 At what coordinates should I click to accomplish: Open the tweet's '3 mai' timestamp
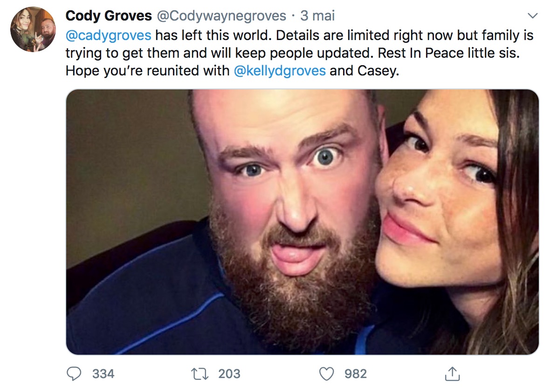[x=317, y=16]
